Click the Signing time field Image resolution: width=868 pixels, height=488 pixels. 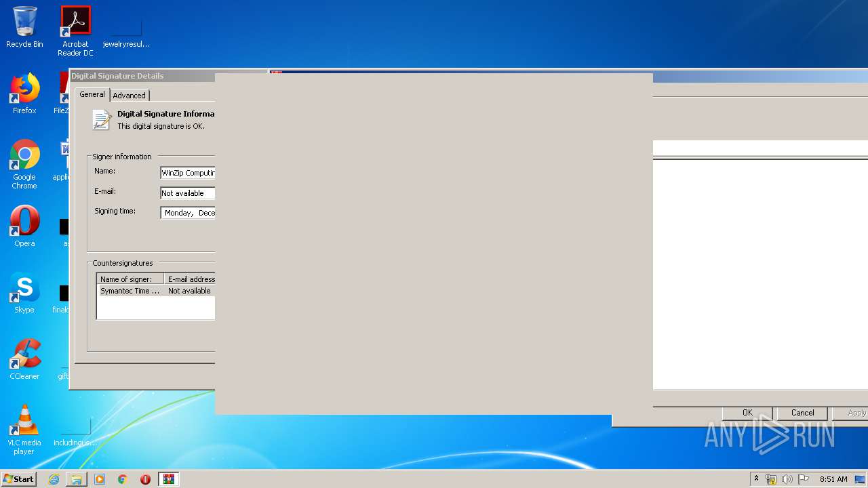pos(188,213)
